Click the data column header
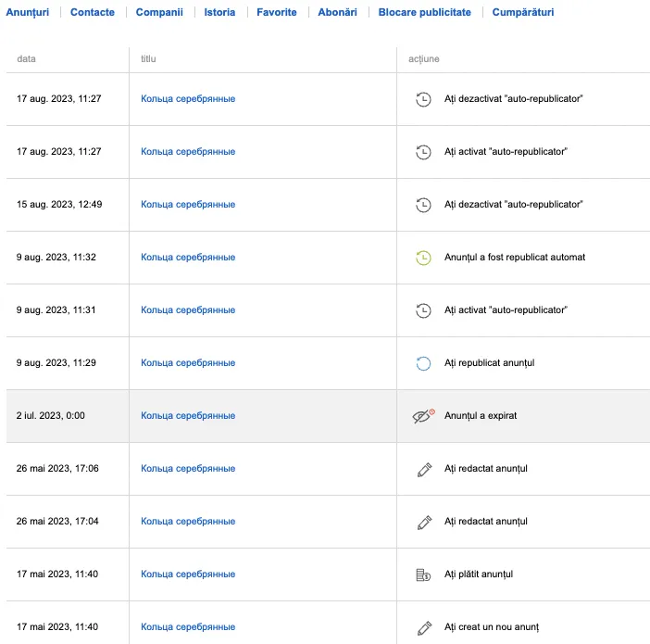Screen dimensions: 650x644 26,59
